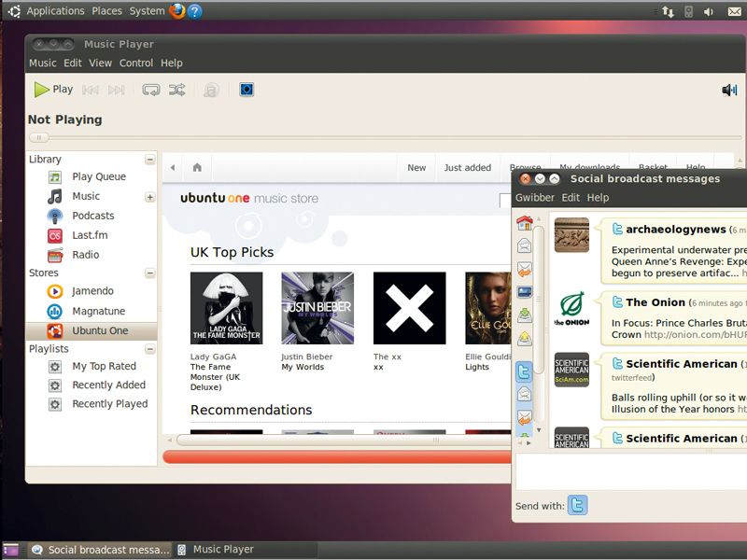The width and height of the screenshot is (747, 560).
Task: Collapse the Stores section
Action: click(x=150, y=273)
